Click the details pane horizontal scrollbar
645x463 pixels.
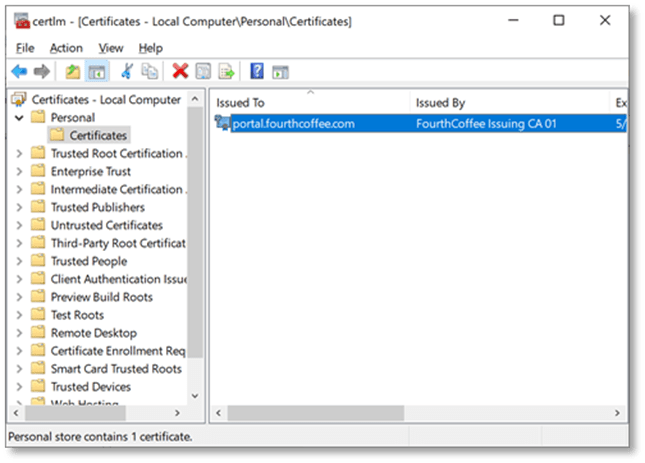(x=310, y=412)
